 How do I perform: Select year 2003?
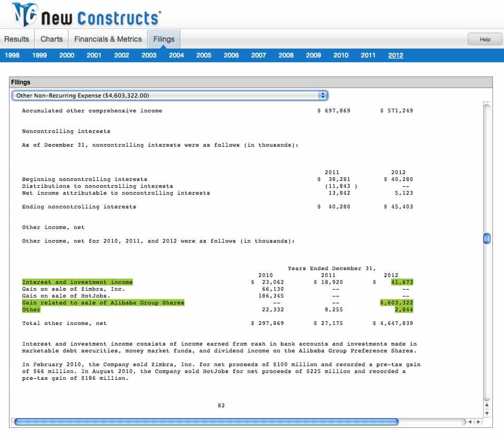(149, 55)
